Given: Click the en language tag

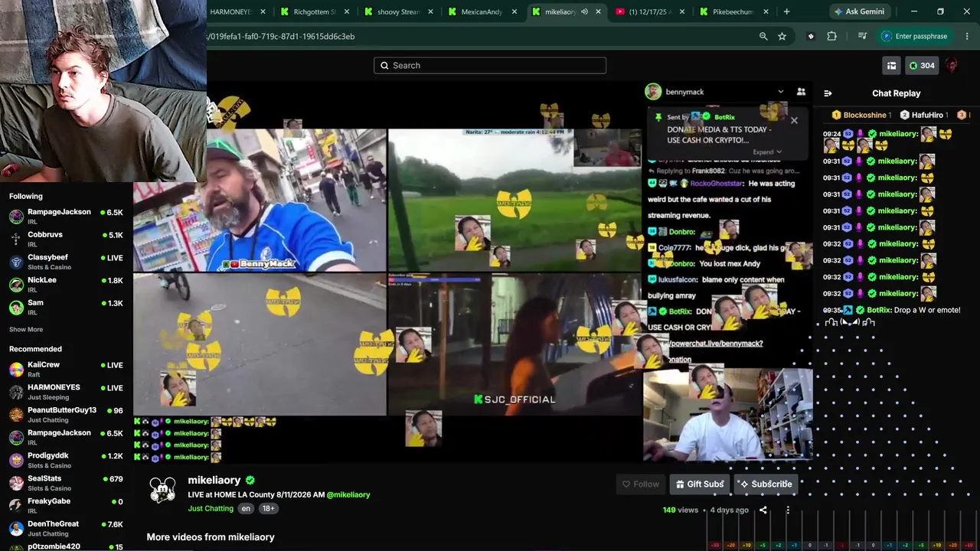Looking at the screenshot, I should (246, 509).
